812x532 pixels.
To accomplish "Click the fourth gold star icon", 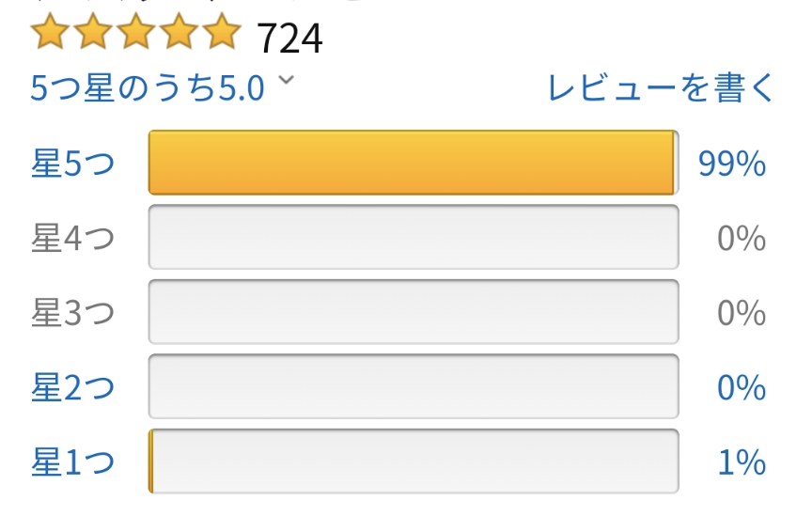I will coord(180,32).
